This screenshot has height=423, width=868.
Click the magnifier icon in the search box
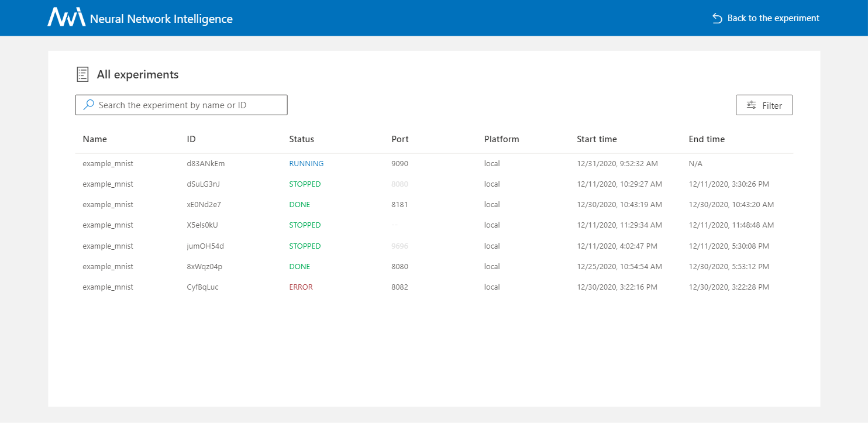tap(88, 104)
